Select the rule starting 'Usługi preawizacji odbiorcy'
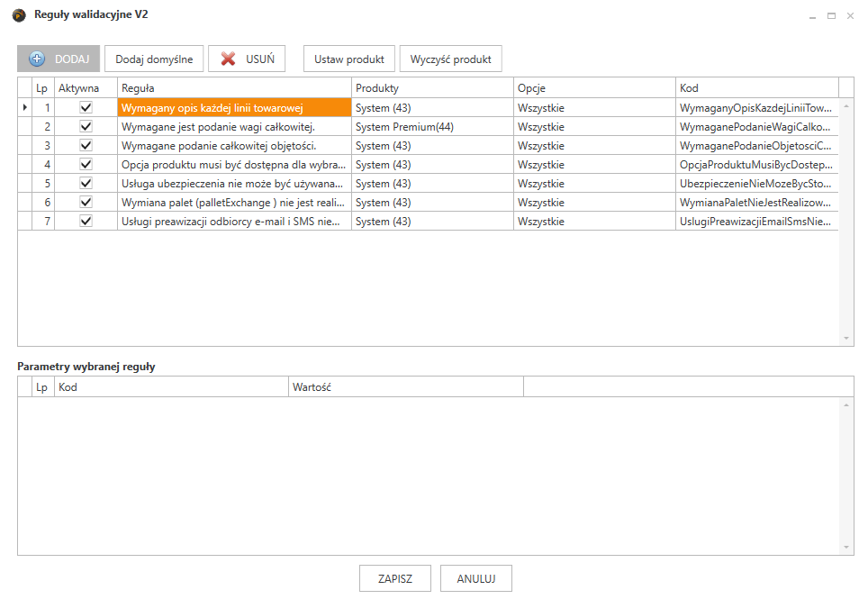Viewport: 868px width, 599px height. [234, 221]
